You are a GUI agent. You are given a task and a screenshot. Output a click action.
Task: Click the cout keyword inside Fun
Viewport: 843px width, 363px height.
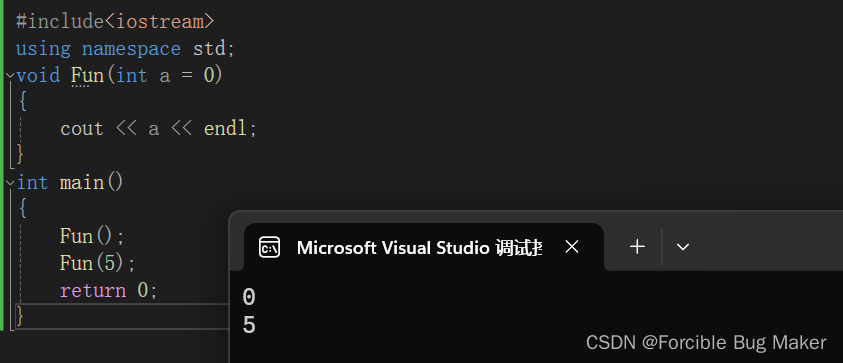coord(81,129)
